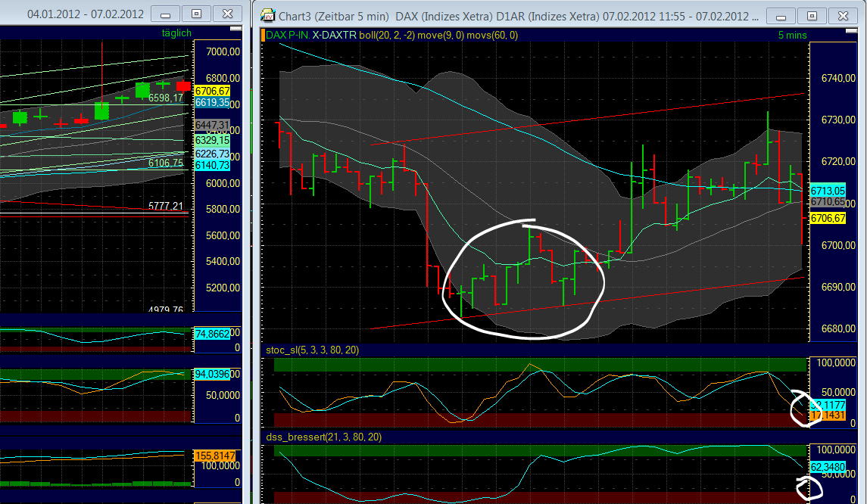Click the cyan 6713,05 price value box
The height and width of the screenshot is (504, 867).
point(826,191)
